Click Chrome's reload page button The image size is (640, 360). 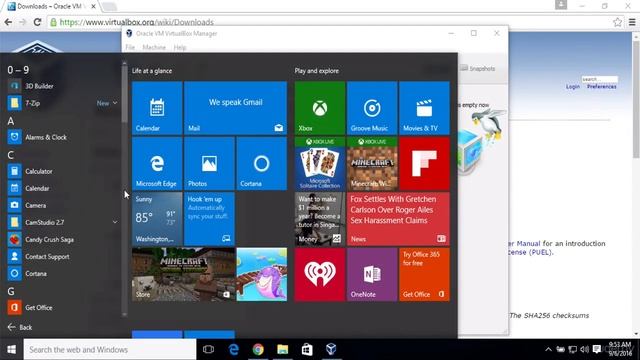pyautogui.click(x=37, y=22)
